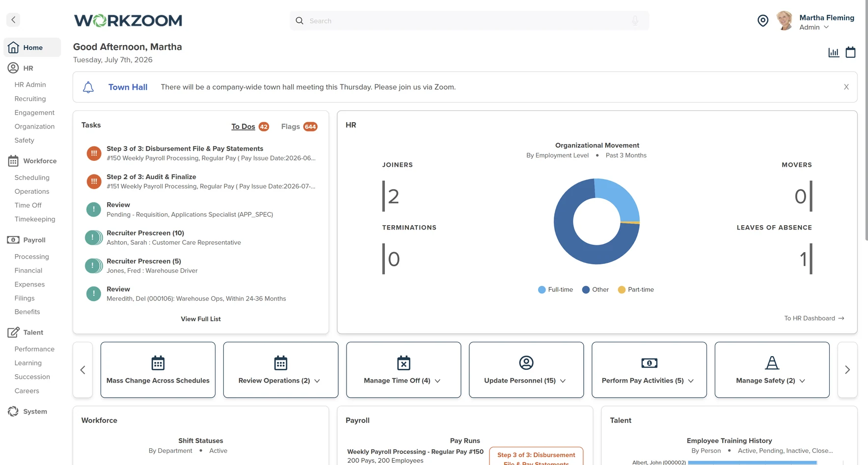Image resolution: width=868 pixels, height=465 pixels.
Task: Activate voice search microphone icon
Action: coord(635,21)
